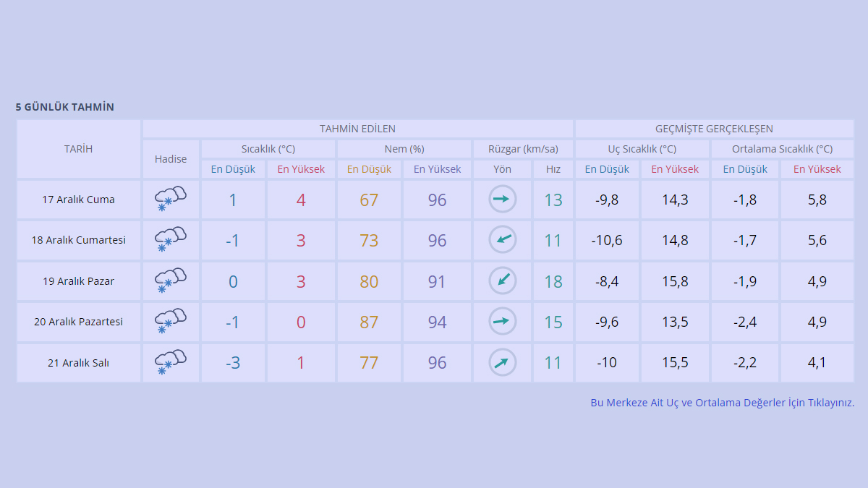Click wind direction arrow for 21 Aralık Salı
The image size is (868, 488).
click(502, 362)
